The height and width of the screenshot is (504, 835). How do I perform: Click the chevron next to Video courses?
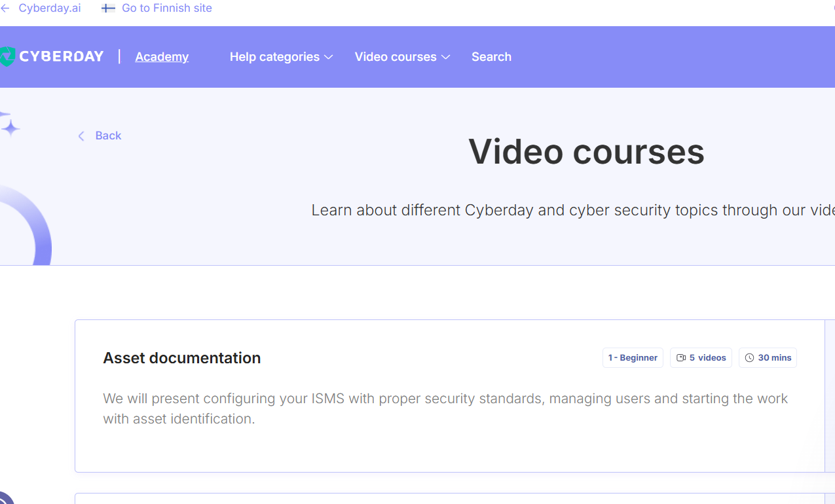coord(445,58)
